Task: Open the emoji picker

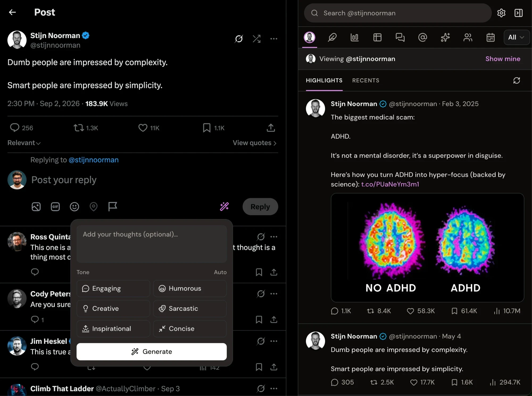Action: tap(74, 207)
